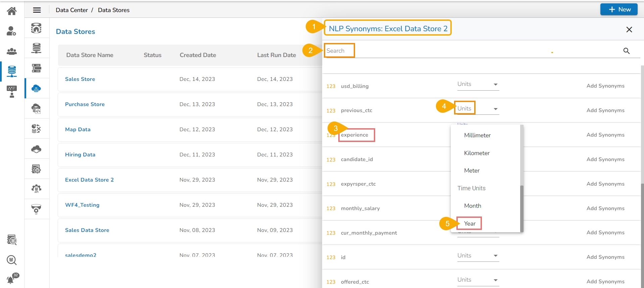
Task: Click the presentation board icon in sidebar
Action: coord(12,91)
